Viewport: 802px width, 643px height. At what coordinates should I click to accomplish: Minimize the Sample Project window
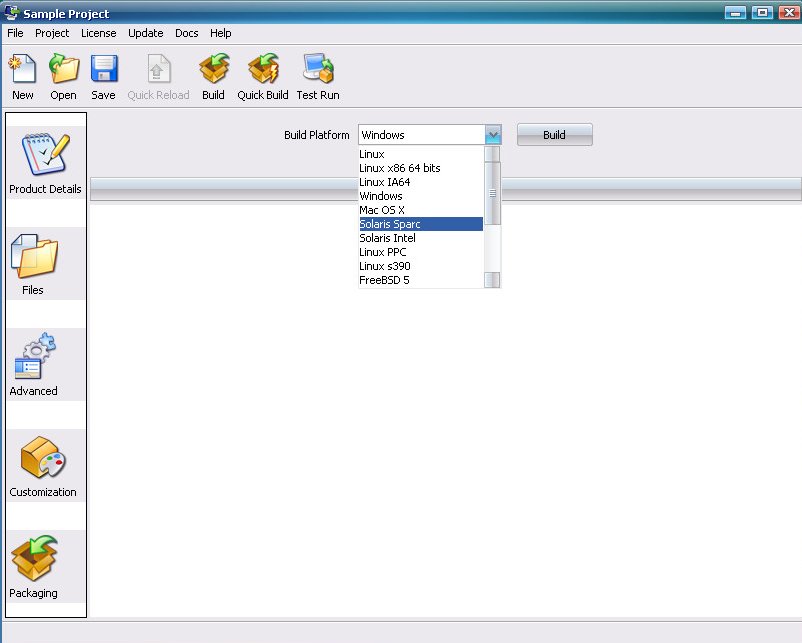[x=735, y=13]
